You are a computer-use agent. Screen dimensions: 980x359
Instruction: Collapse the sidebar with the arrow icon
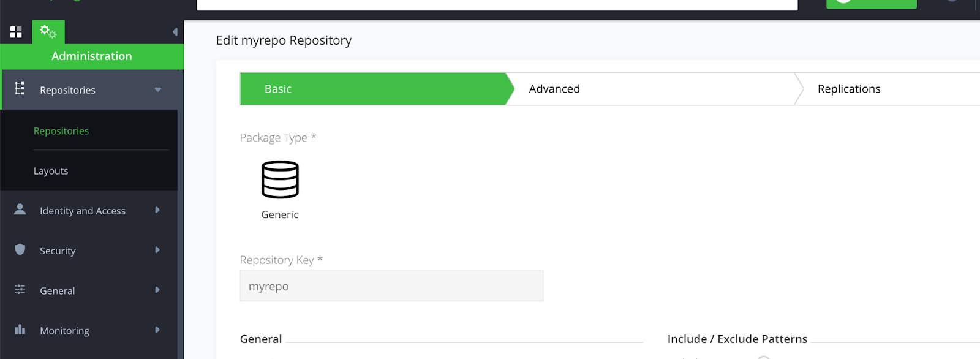click(176, 31)
